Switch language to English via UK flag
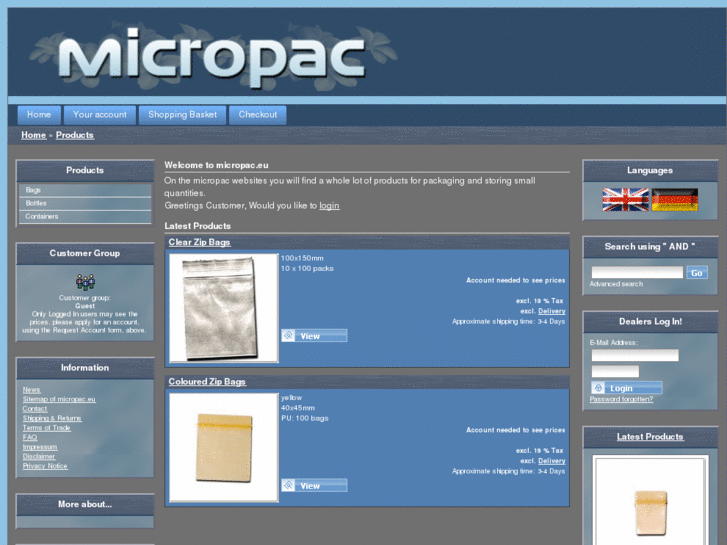The image size is (727, 545). pos(625,199)
